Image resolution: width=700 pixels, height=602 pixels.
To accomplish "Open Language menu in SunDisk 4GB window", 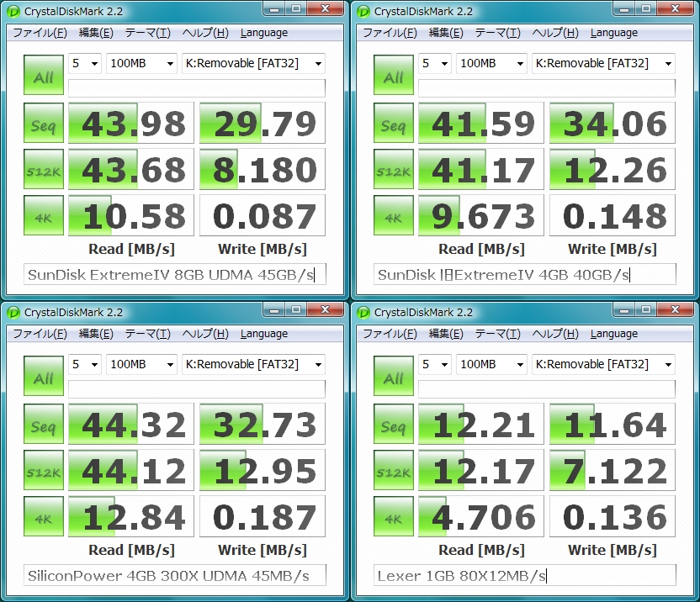I will pos(614,33).
